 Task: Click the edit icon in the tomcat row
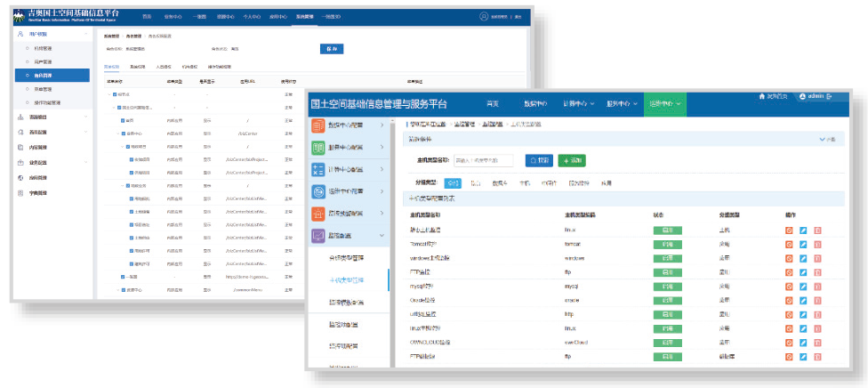804,245
